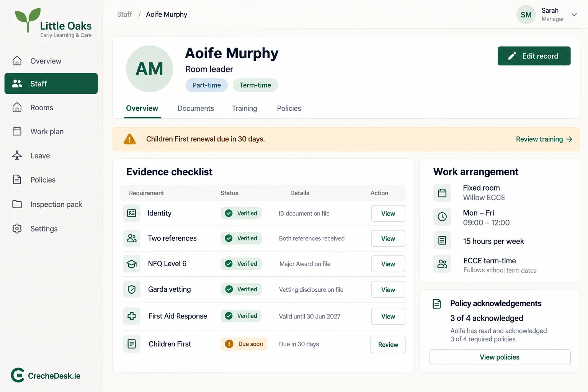
Task: Click the NFQ Level 6 graduation cap icon
Action: click(x=132, y=264)
